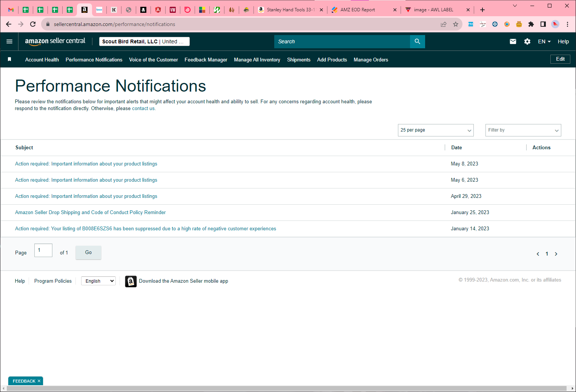
Task: Open the bear in honey pot extension
Action: click(519, 24)
